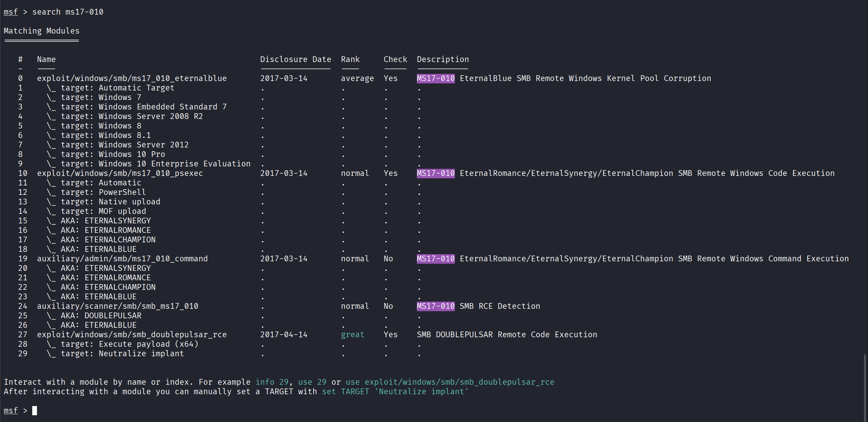Click the empty msf prompt input cursor
Viewport: 868px width, 422px height.
pos(35,410)
